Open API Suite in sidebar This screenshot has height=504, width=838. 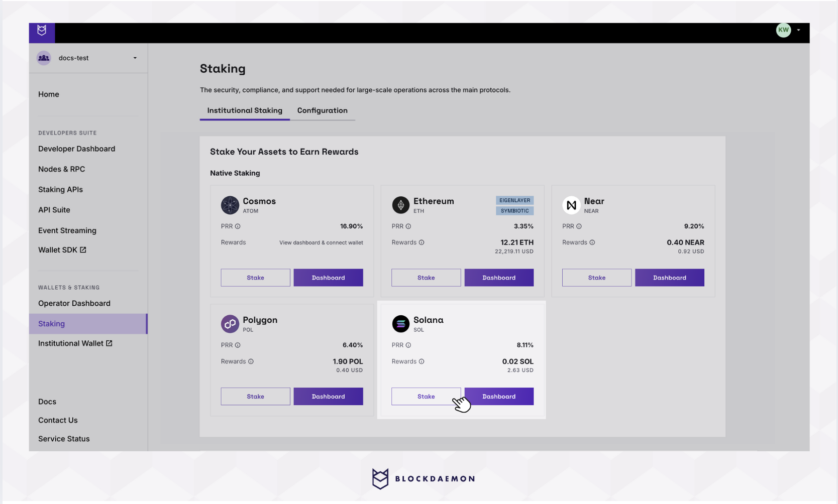pos(54,210)
